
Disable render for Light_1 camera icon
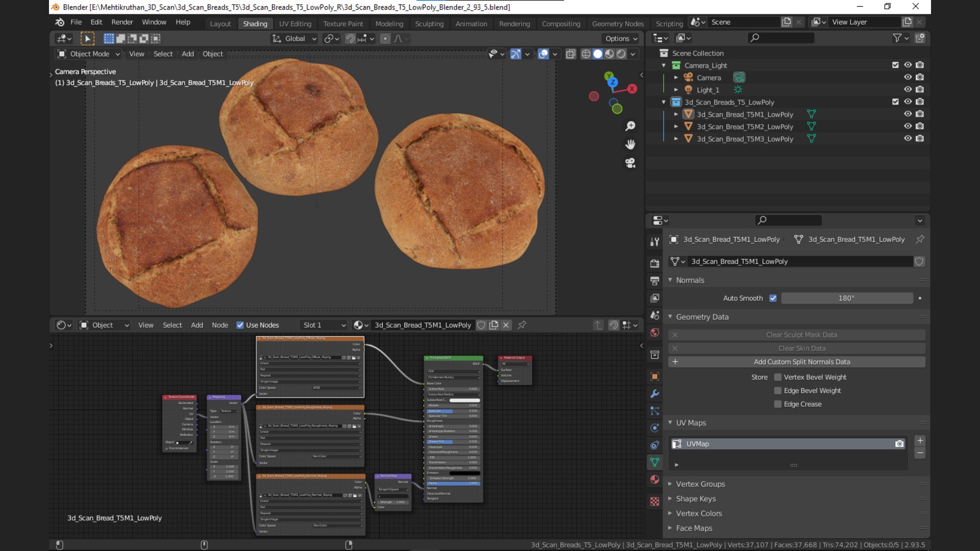pyautogui.click(x=920, y=89)
